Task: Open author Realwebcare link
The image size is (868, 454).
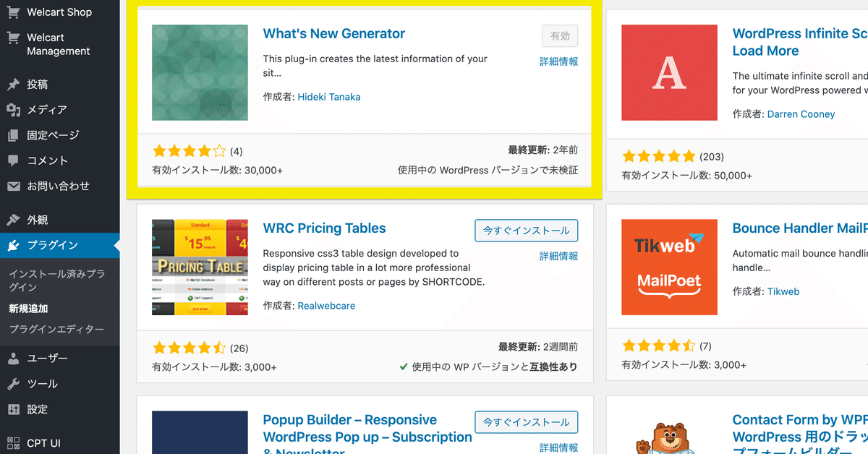Action: (326, 306)
